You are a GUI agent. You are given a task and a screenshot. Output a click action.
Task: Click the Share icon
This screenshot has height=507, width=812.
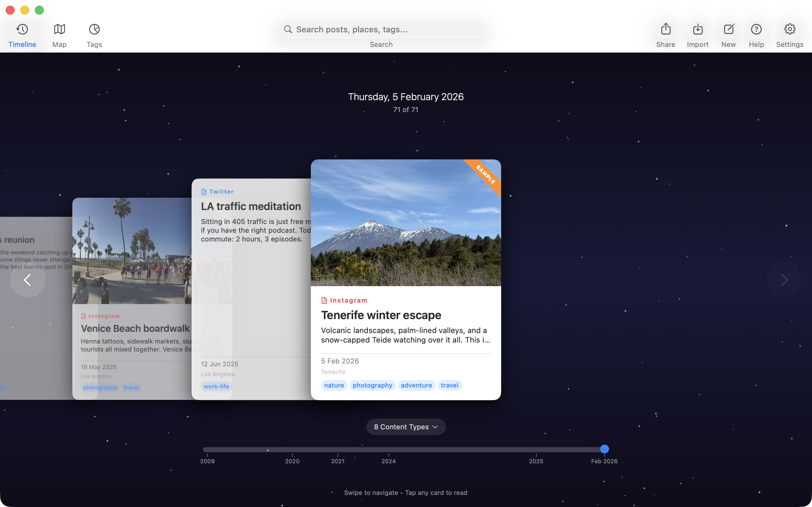pyautogui.click(x=666, y=29)
